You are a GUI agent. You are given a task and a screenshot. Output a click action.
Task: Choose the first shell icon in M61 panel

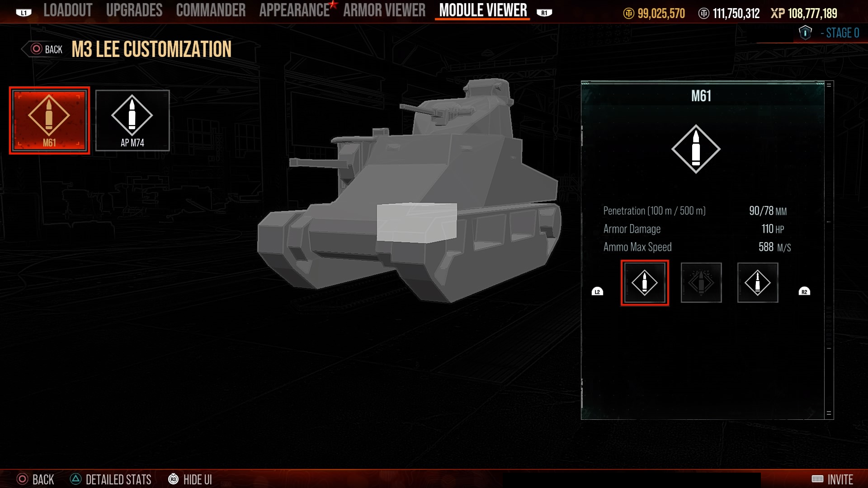point(645,283)
